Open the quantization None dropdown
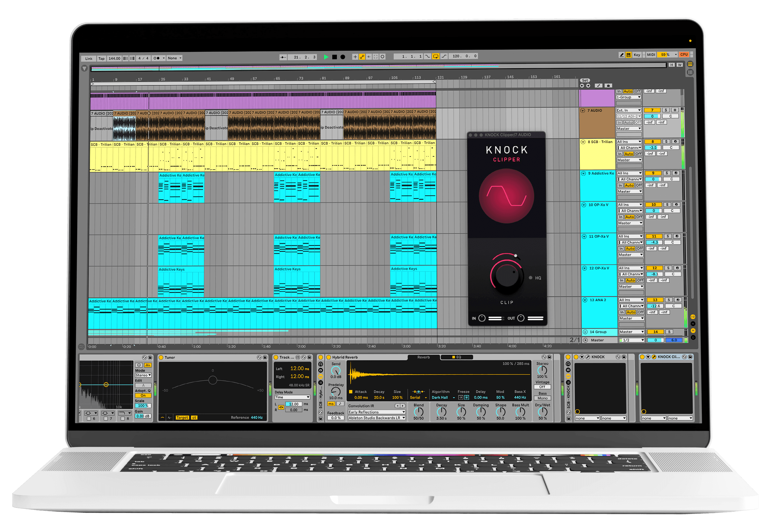Viewport: 768px width, 532px height. 175,58
